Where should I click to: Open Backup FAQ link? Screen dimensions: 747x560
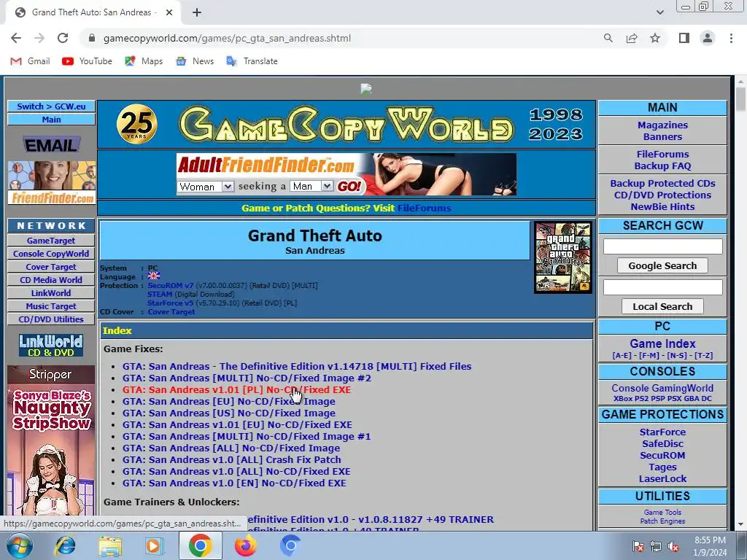[x=662, y=166]
